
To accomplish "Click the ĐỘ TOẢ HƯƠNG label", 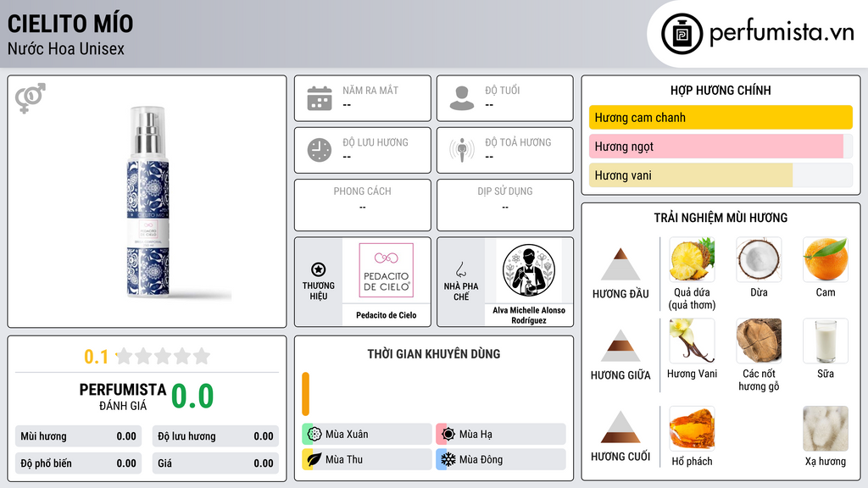I will pos(518,142).
